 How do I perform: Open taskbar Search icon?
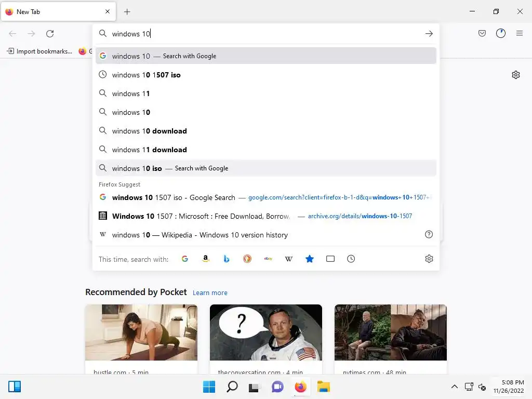point(232,387)
